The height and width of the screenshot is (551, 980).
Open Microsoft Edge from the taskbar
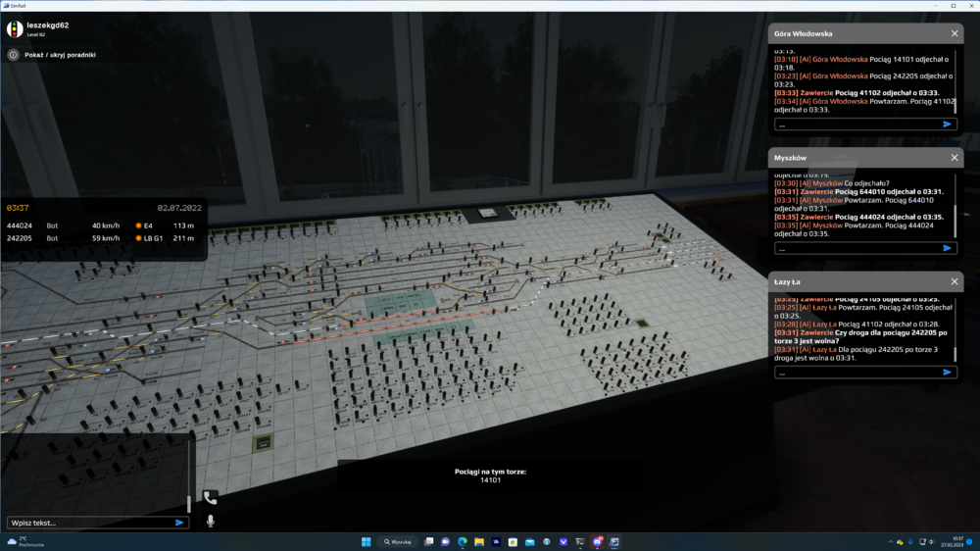pyautogui.click(x=463, y=541)
